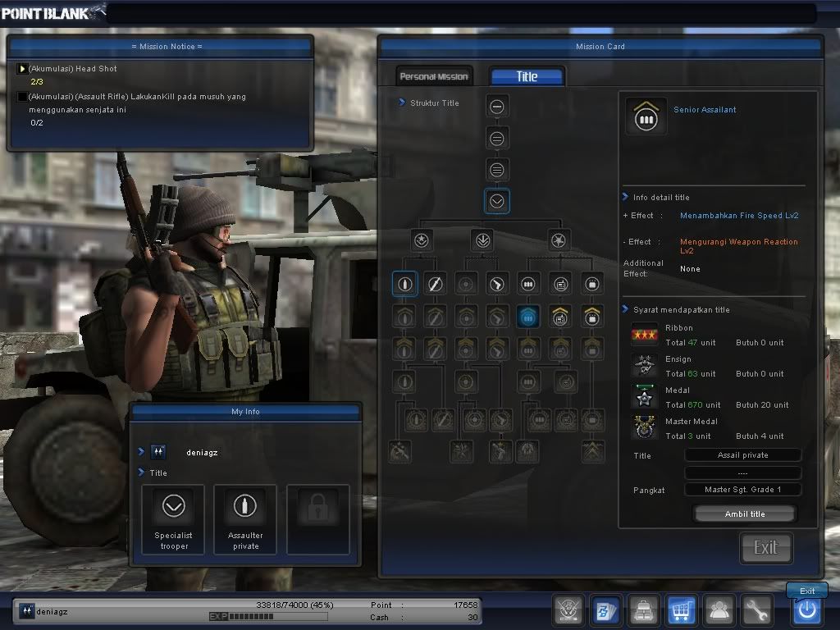Select the Head Shot mission arrow marker
This screenshot has height=630, width=840.
pyautogui.click(x=22, y=69)
